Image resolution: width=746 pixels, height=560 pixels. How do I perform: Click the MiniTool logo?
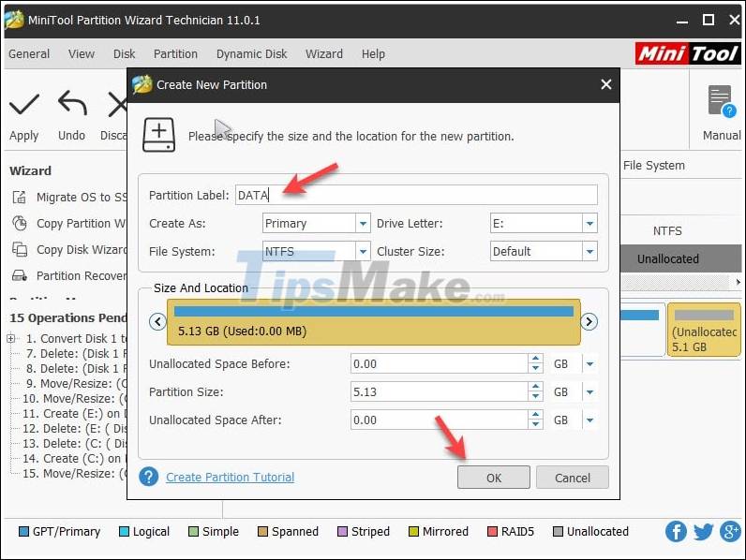(x=688, y=53)
